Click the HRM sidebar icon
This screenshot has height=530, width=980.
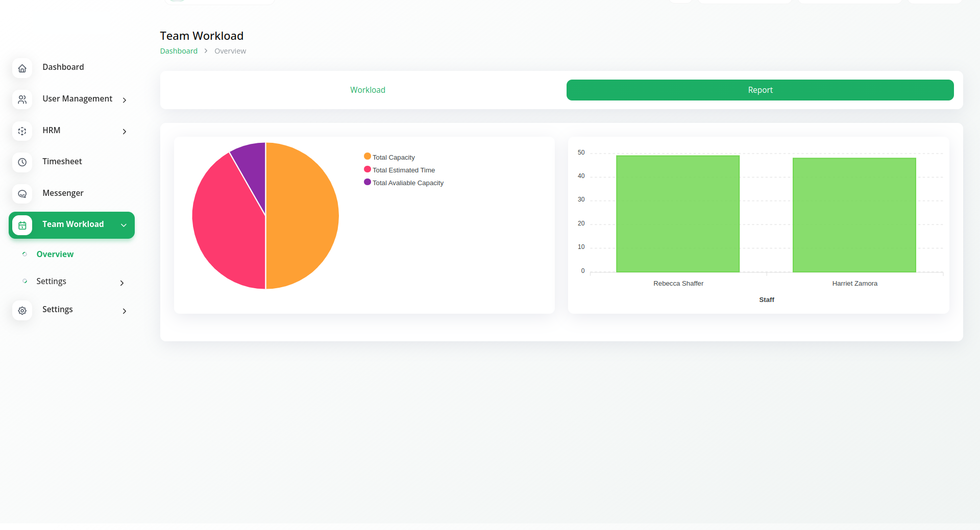pyautogui.click(x=22, y=131)
